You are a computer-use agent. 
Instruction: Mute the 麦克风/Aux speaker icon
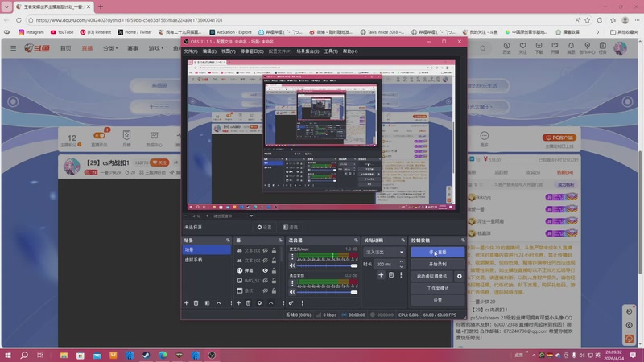(x=292, y=265)
